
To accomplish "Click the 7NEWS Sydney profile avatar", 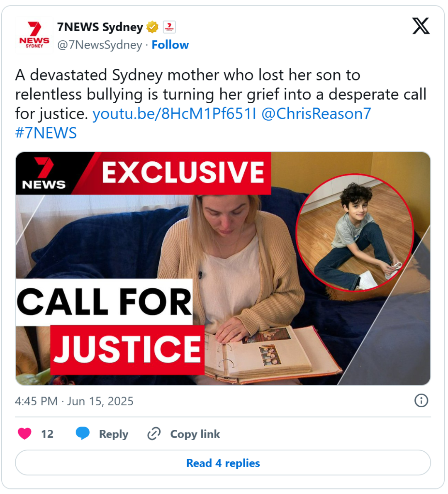I will (x=34, y=35).
